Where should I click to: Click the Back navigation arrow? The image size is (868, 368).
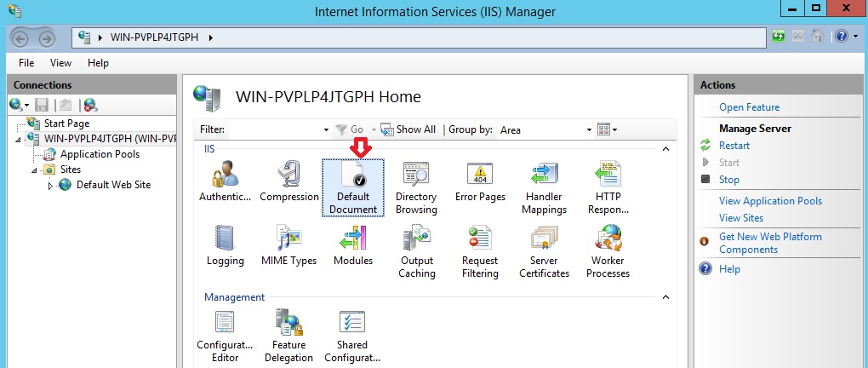pyautogui.click(x=20, y=39)
